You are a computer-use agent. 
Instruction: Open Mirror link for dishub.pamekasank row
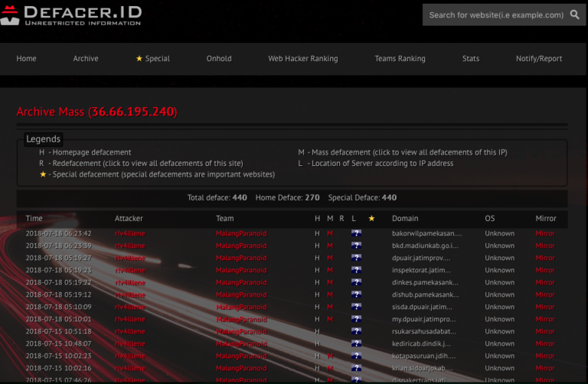coord(545,295)
